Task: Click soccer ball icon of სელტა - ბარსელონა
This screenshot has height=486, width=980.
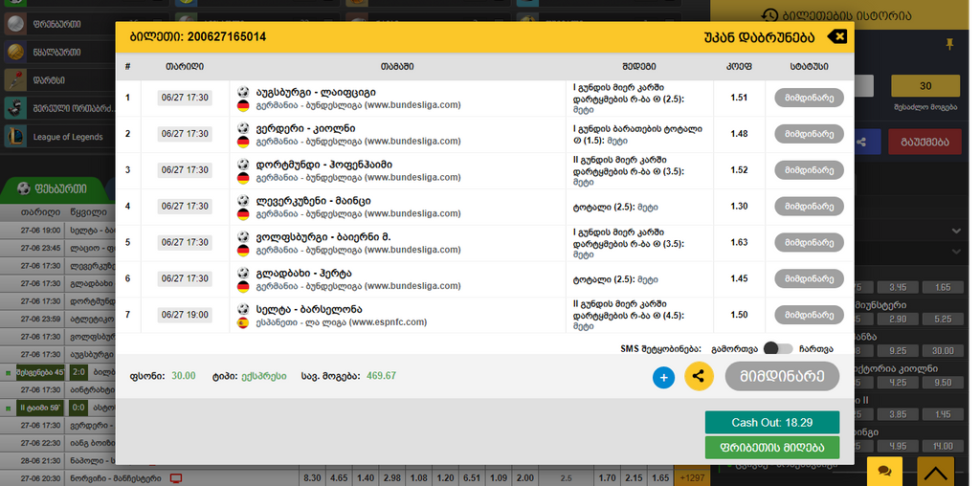Action: point(243,309)
